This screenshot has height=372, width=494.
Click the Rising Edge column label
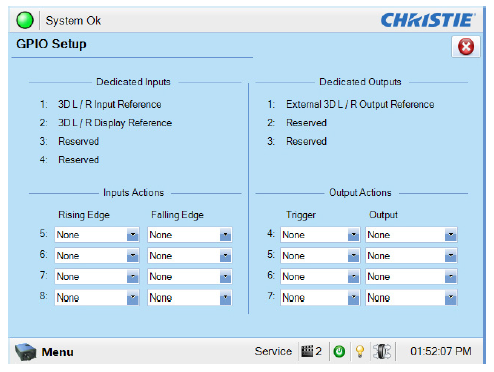(84, 215)
